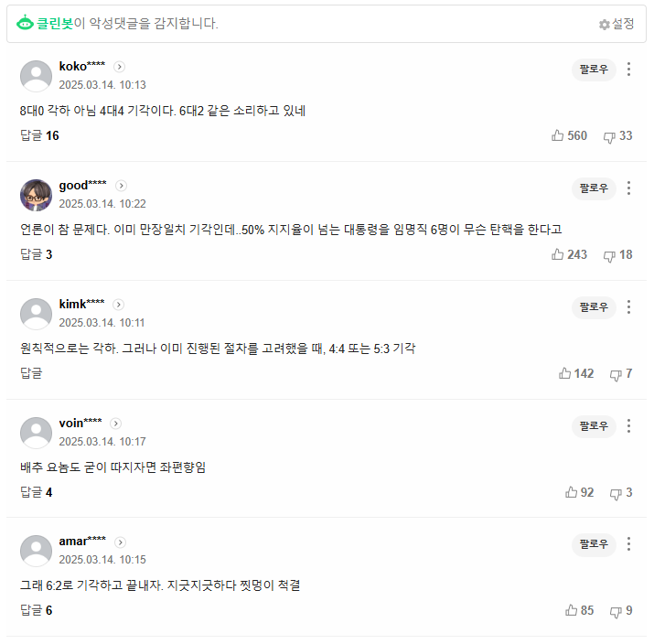The image size is (654, 644).
Task: Toggle 팔로우 for user amar****
Action: 594,544
